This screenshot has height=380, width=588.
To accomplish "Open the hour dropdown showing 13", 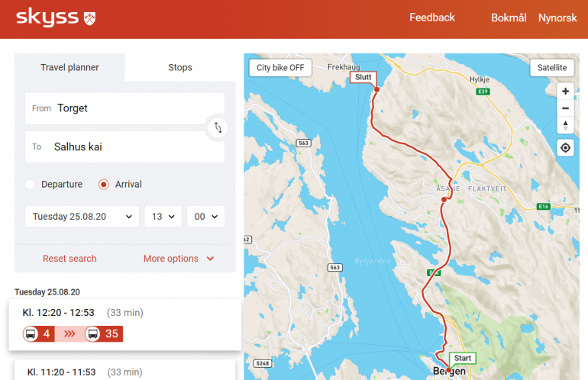I will [x=163, y=217].
